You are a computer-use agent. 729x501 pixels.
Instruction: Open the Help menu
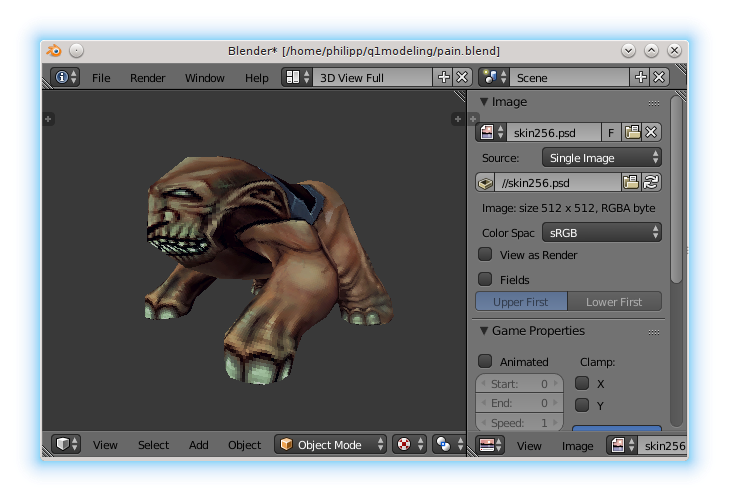coord(257,78)
